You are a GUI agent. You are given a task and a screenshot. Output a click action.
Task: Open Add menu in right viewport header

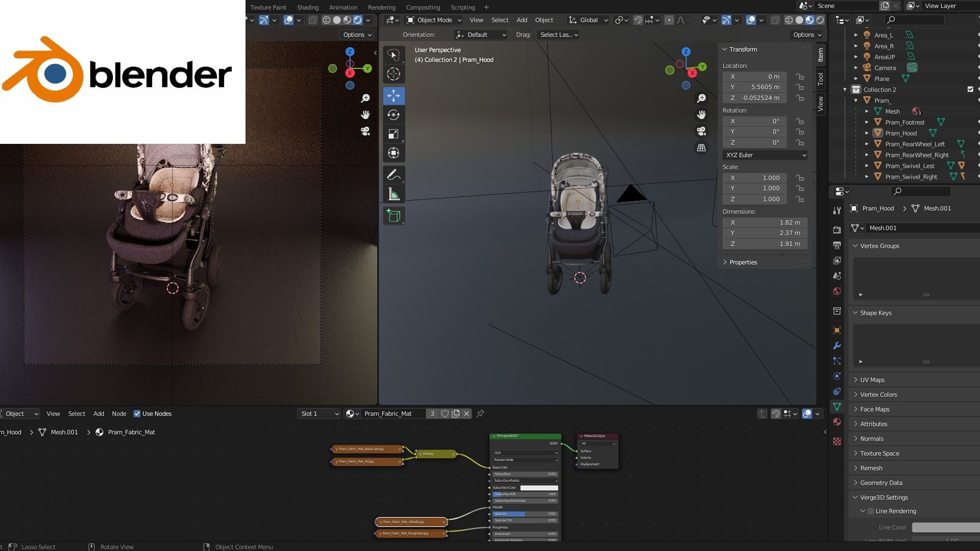pos(522,20)
